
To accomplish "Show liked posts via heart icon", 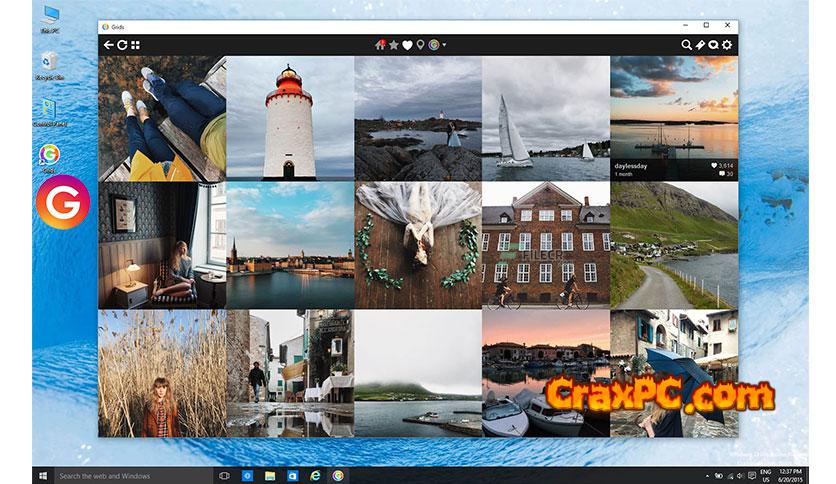I will [x=407, y=45].
